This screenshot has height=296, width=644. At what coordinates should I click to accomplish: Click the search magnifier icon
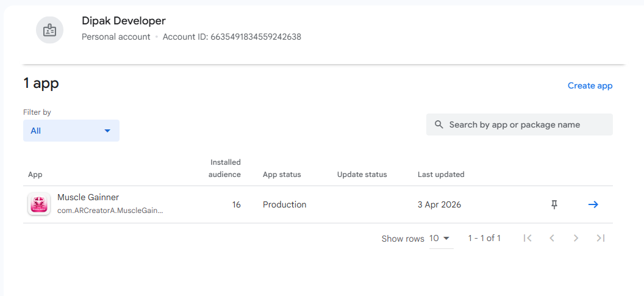pos(439,125)
